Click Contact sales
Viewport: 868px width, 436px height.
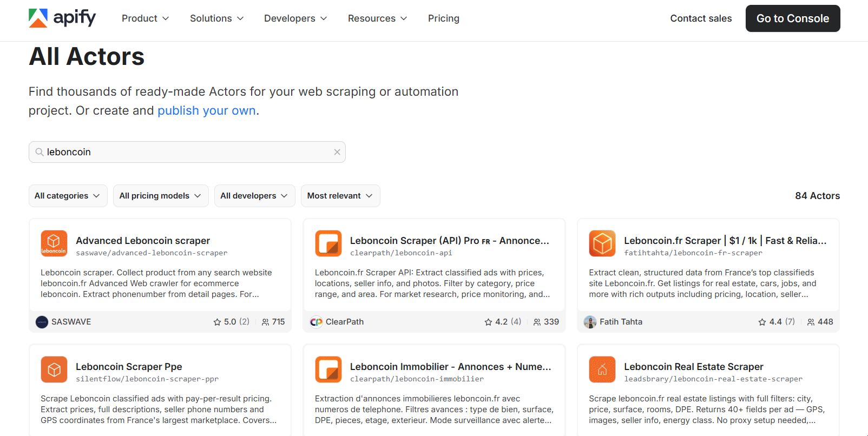(701, 18)
